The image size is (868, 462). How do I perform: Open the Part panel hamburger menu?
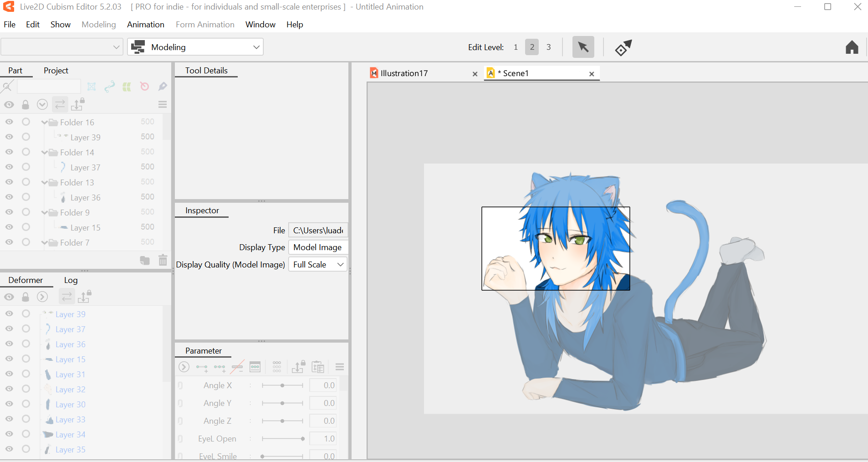tap(163, 105)
